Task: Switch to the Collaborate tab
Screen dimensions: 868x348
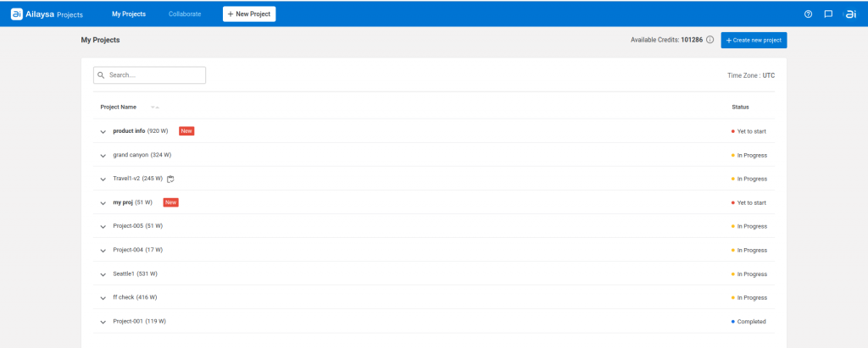Action: click(x=185, y=14)
